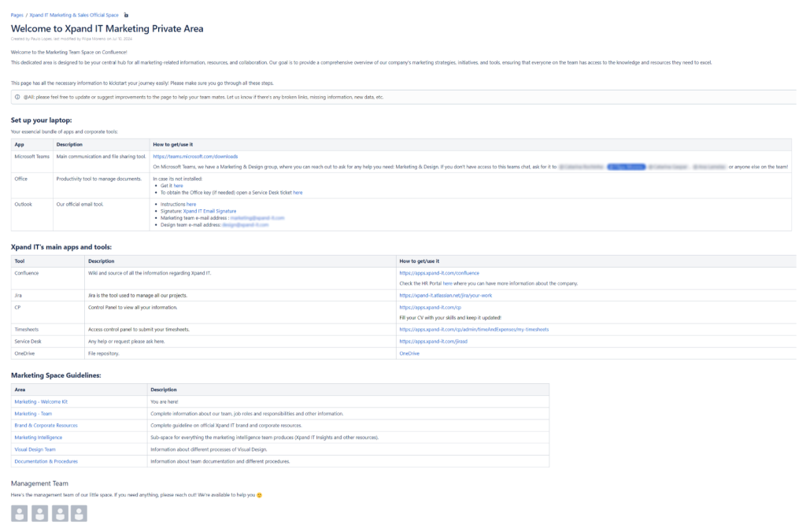
Task: Open the Marketing Intelligence link
Action: click(38, 438)
